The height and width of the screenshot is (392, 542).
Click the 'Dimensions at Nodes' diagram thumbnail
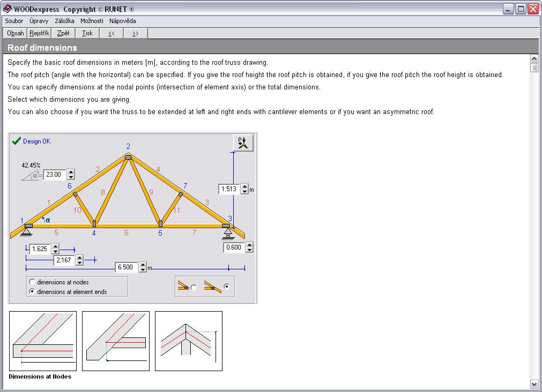(x=43, y=341)
